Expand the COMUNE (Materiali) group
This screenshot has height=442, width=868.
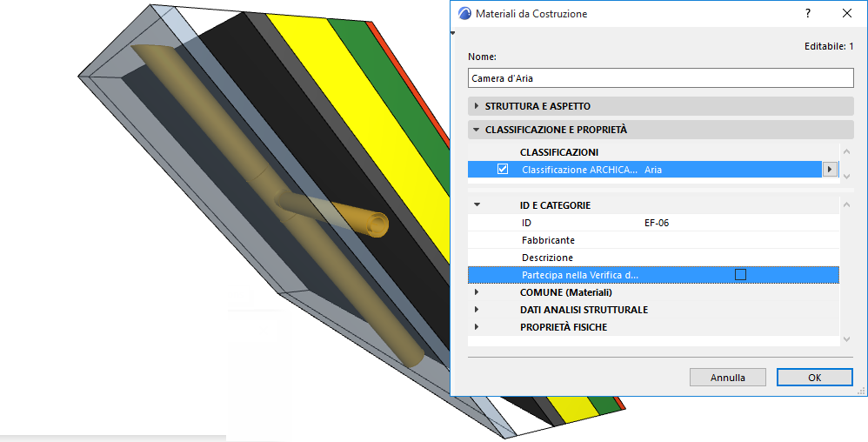click(x=477, y=291)
